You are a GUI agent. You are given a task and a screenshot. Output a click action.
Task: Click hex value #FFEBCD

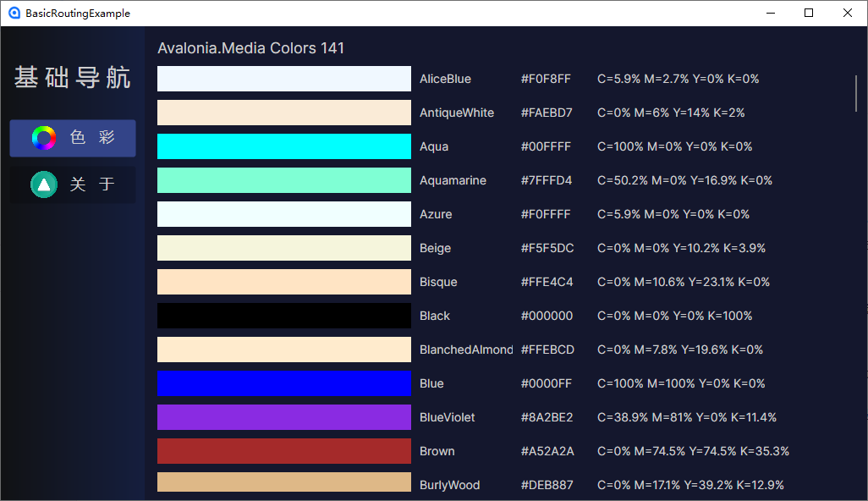click(547, 350)
